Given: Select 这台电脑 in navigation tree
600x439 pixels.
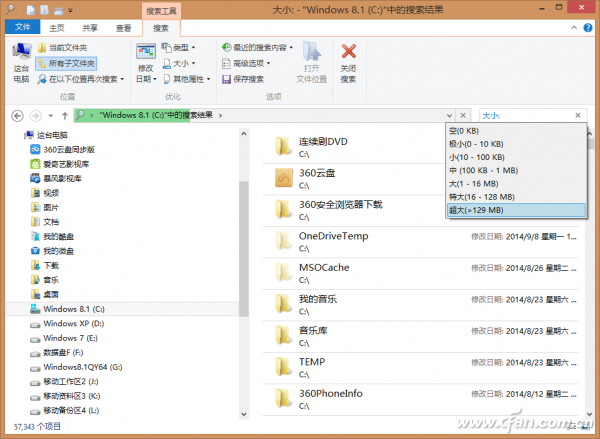Looking at the screenshot, I should (46, 135).
